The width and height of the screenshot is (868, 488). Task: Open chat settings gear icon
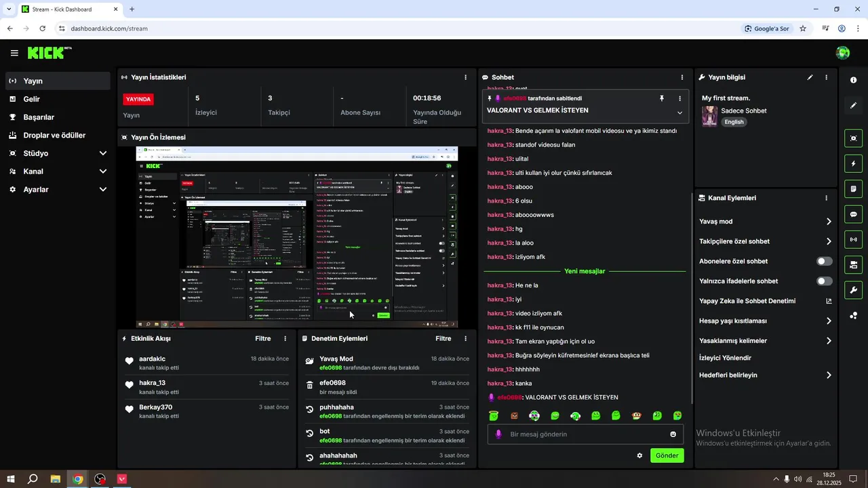(639, 455)
